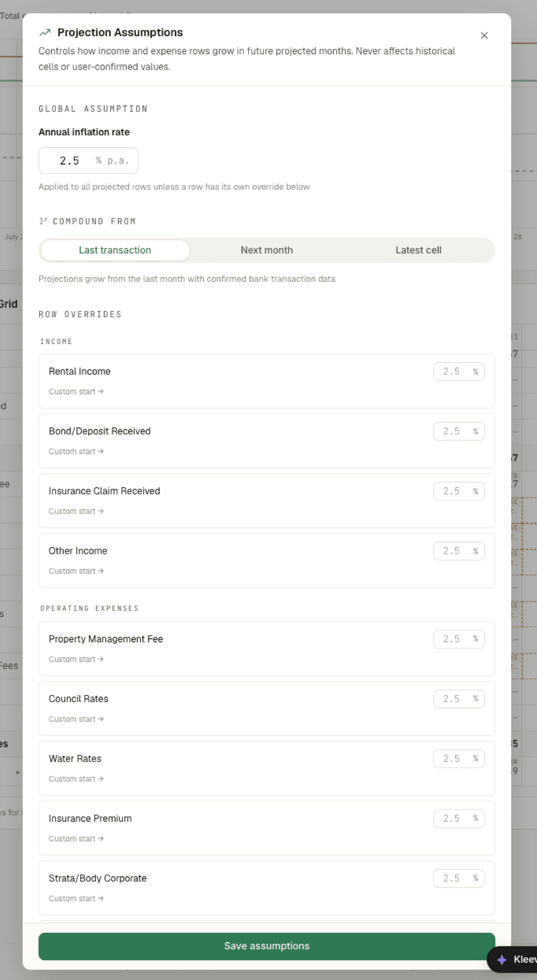Edit Property Management Fee override percentage
Viewport: 537px width, 980px height.
tap(459, 639)
